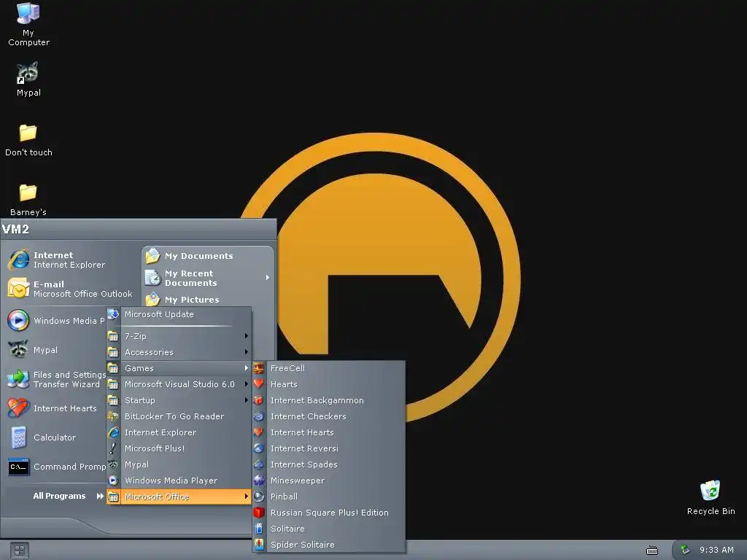
Task: Click the network tray icon near clock
Action: pyautogui.click(x=684, y=550)
